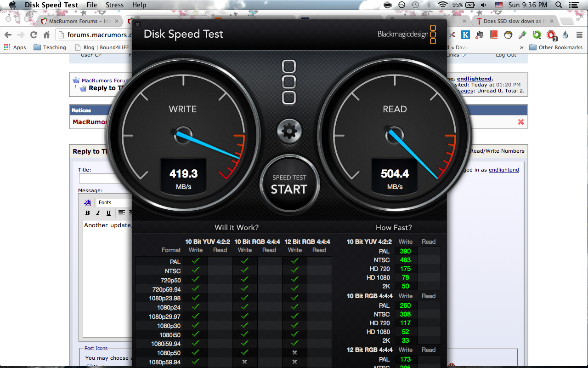Screen dimensions: 588x368
Task: Click the PAL 390 write value
Action: coord(405,251)
